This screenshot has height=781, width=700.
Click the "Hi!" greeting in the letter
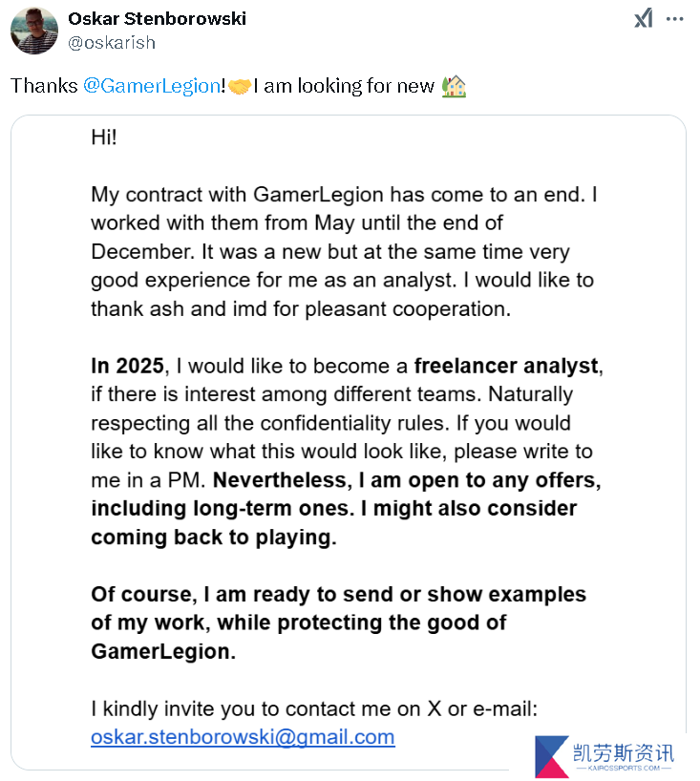[x=104, y=137]
